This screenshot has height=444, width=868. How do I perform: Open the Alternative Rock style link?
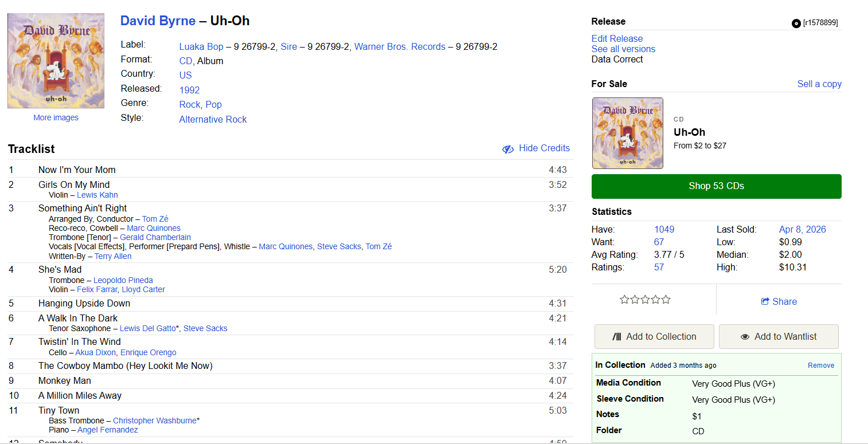coord(213,119)
